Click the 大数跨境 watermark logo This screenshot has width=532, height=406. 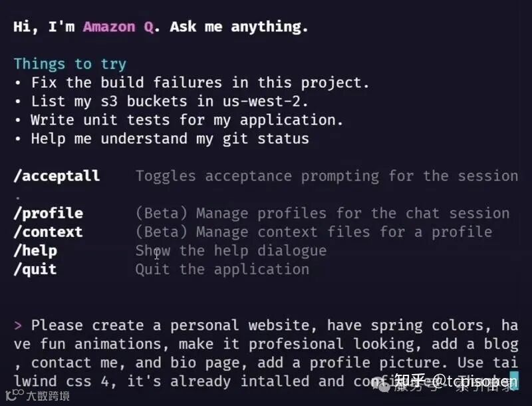[31, 396]
